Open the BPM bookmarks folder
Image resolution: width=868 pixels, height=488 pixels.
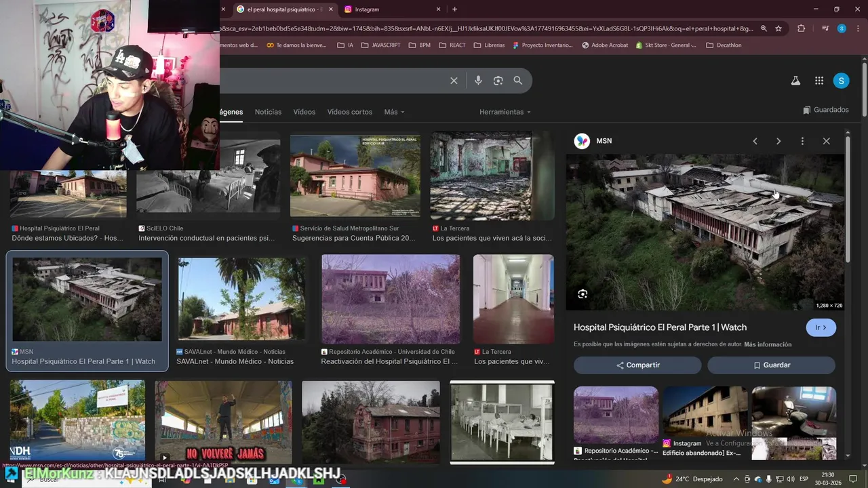[x=419, y=45]
